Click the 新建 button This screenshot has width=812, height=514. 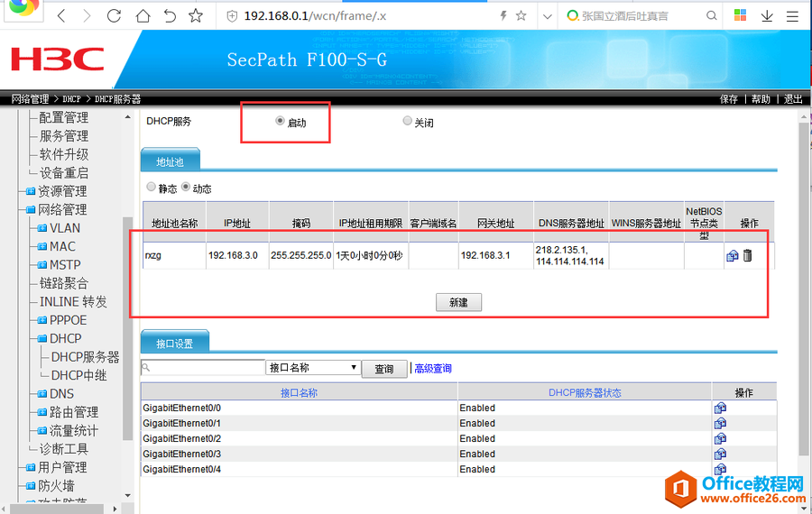(x=458, y=302)
